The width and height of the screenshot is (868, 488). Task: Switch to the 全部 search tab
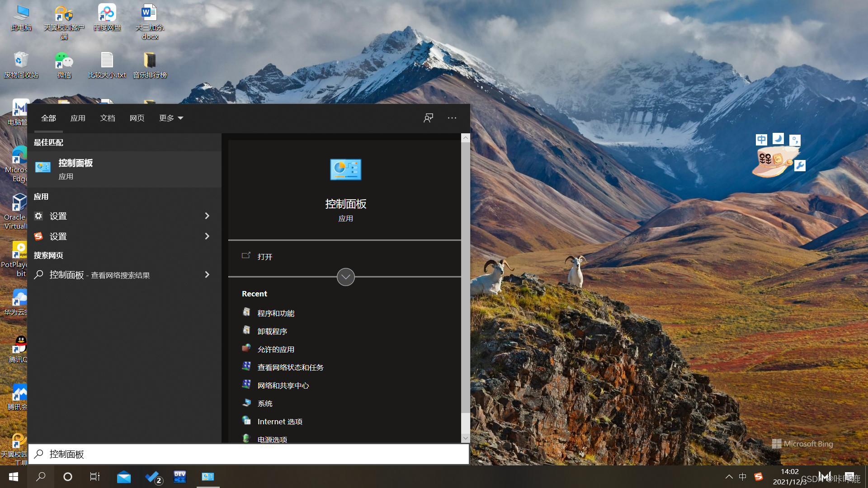(48, 118)
